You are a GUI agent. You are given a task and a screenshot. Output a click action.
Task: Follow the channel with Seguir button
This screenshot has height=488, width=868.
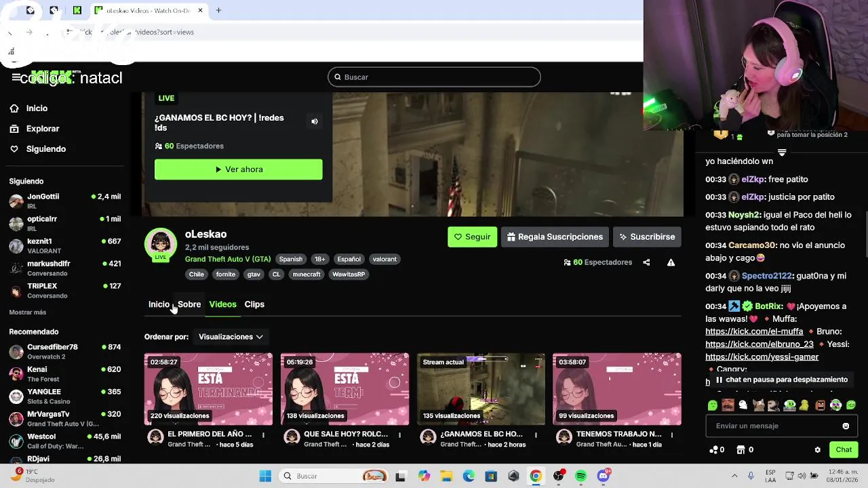472,237
